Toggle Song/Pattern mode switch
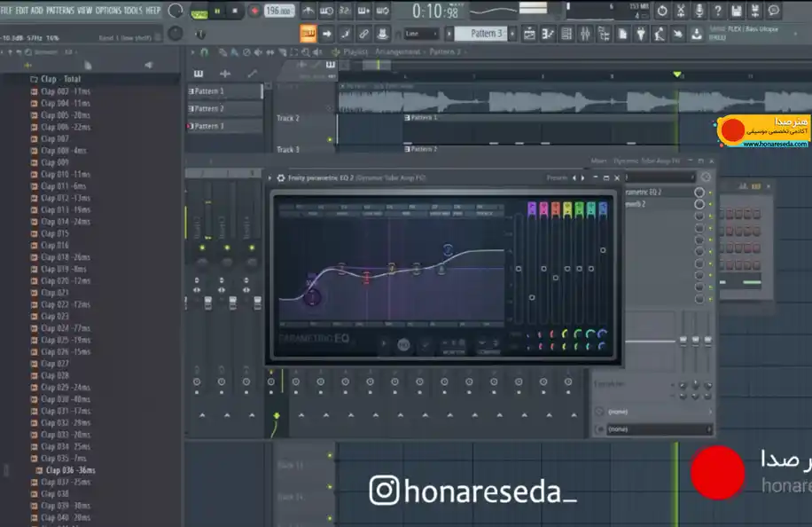The image size is (812, 527). (199, 14)
